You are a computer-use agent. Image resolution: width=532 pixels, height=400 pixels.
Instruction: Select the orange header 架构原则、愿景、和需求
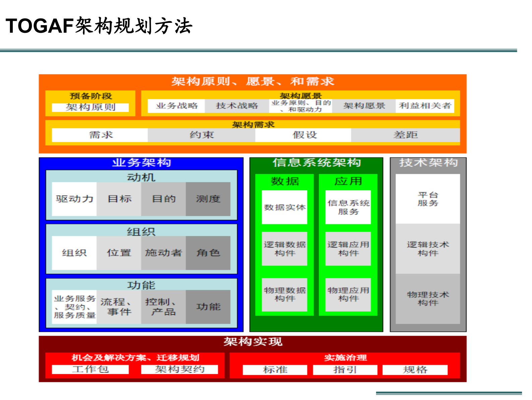(x=253, y=81)
